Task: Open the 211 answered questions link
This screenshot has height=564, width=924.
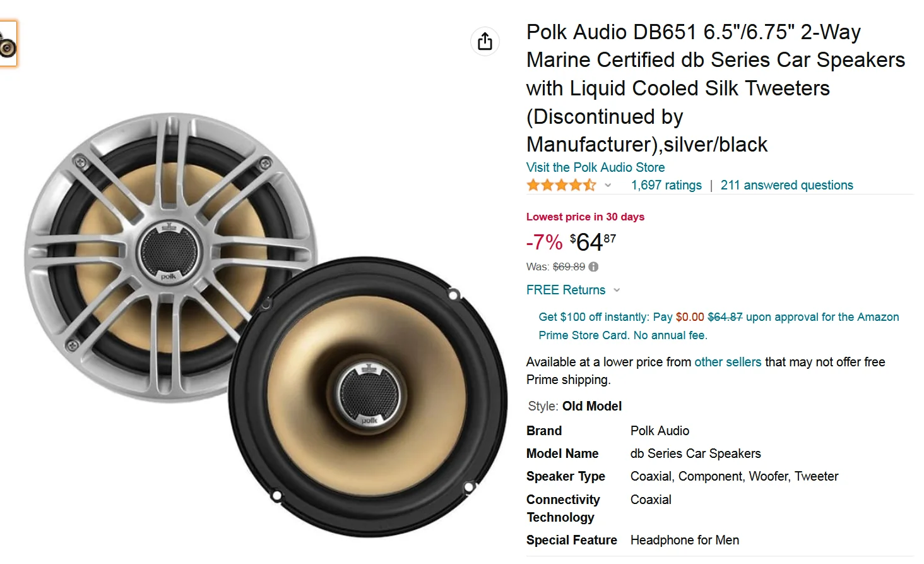Action: [x=786, y=185]
